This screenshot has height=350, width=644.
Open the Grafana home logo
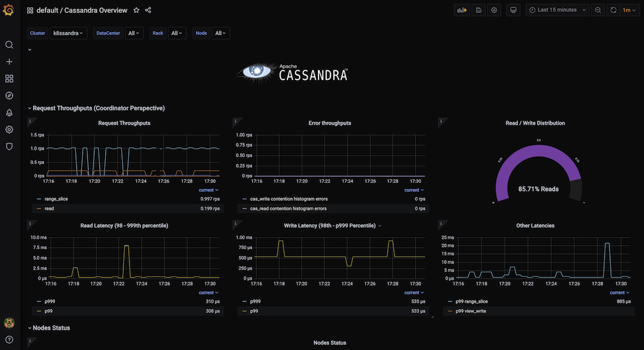pos(8,9)
